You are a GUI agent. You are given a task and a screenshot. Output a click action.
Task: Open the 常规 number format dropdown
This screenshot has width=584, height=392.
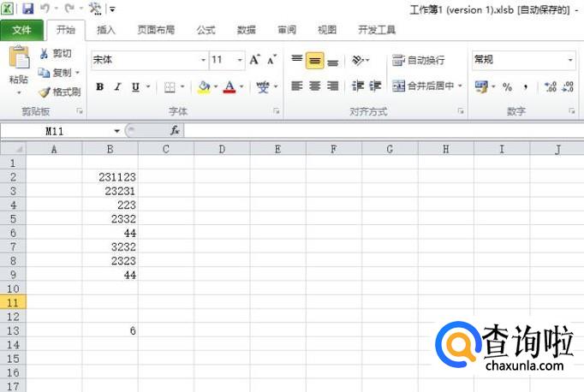pyautogui.click(x=570, y=60)
